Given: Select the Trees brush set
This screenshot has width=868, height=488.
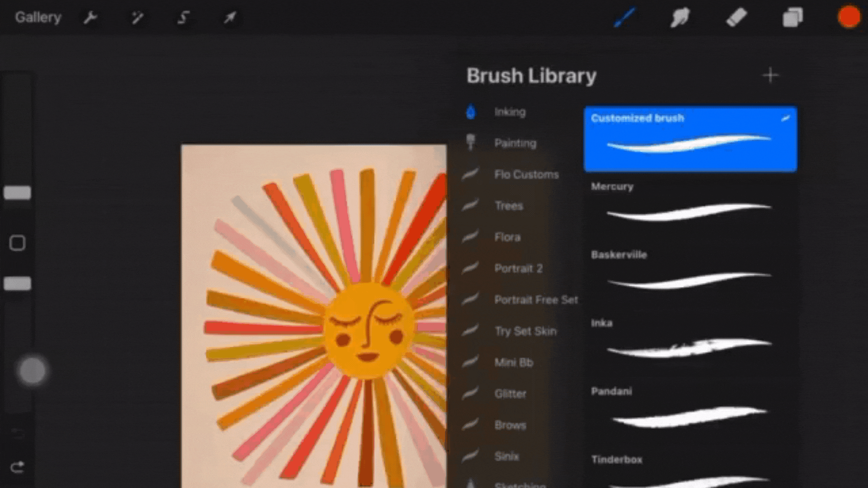Looking at the screenshot, I should click(x=509, y=206).
